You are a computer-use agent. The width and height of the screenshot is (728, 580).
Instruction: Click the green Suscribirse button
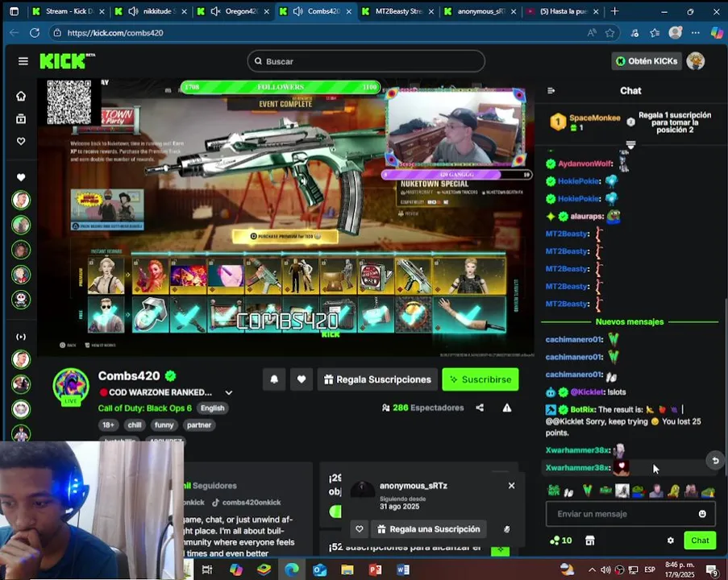point(480,379)
